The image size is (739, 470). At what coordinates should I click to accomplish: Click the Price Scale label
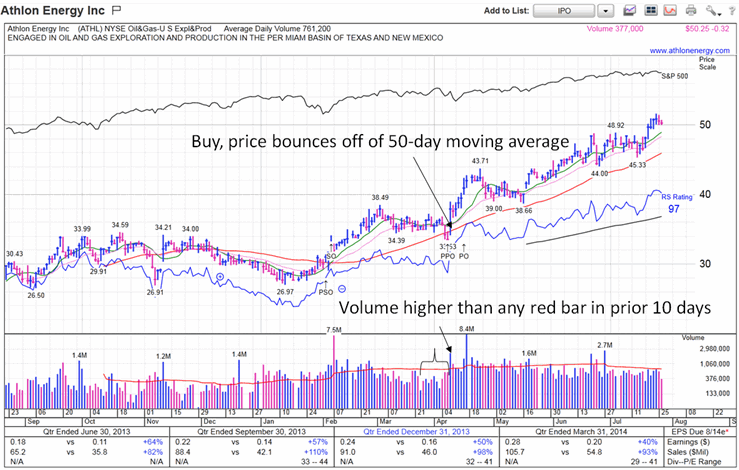707,63
